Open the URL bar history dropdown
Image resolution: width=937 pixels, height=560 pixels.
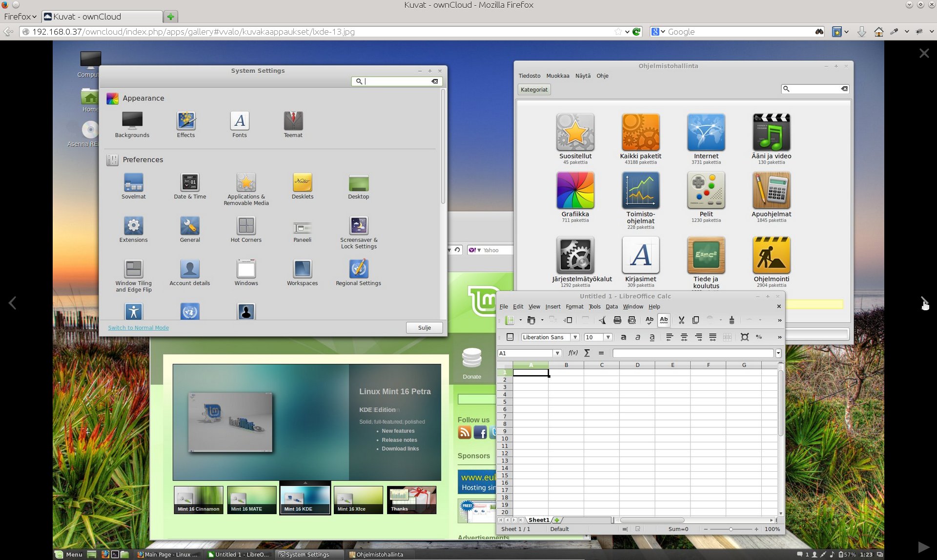[x=627, y=32]
